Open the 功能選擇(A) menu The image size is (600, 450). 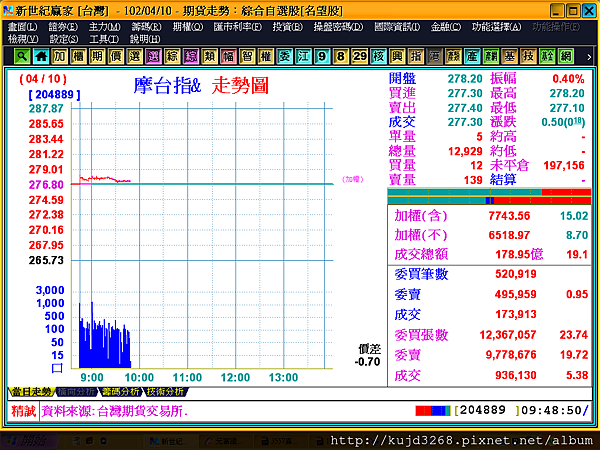497,27
